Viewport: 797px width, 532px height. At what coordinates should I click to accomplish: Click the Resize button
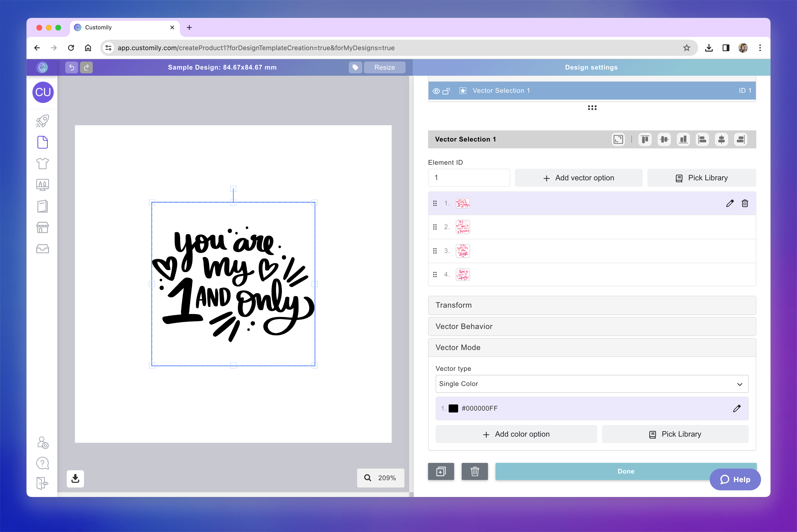(384, 67)
